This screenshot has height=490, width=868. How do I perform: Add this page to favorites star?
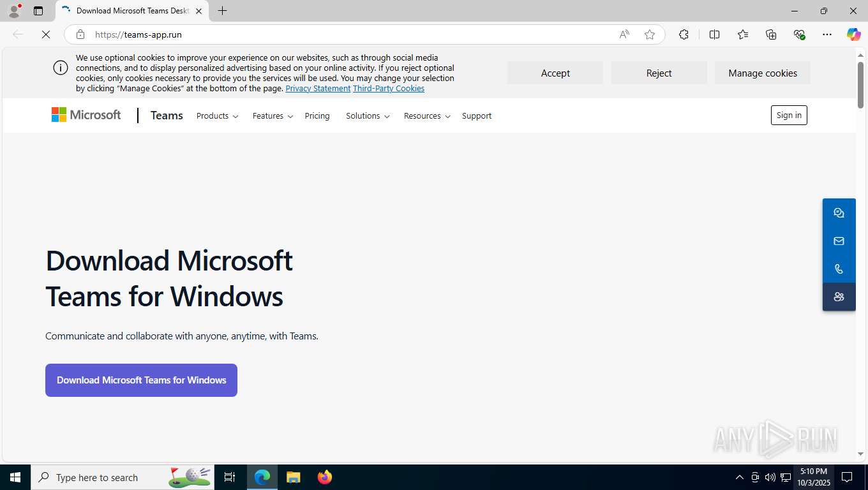[650, 34]
